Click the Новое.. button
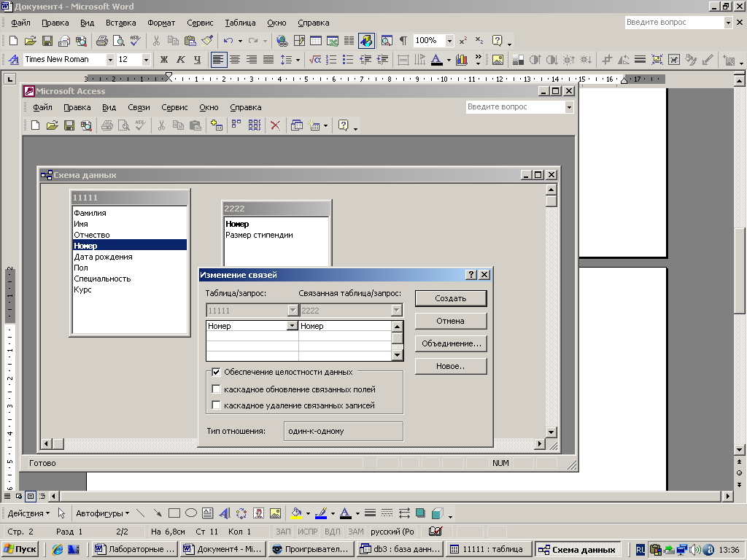This screenshot has width=747, height=560. pyautogui.click(x=451, y=366)
